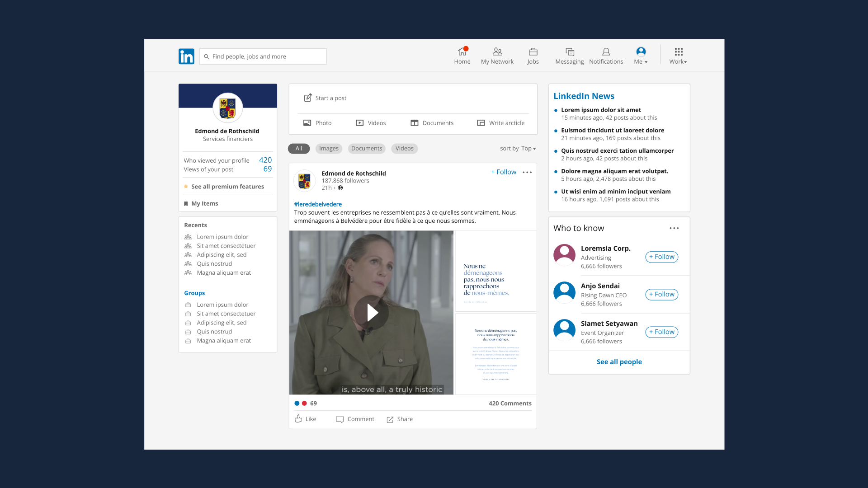Viewport: 868px width, 488px height.
Task: Open Views of your post stats
Action: click(228, 169)
